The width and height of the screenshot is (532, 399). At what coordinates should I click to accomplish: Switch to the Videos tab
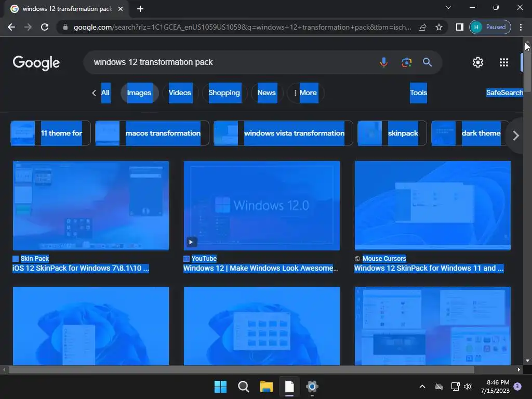(x=180, y=92)
